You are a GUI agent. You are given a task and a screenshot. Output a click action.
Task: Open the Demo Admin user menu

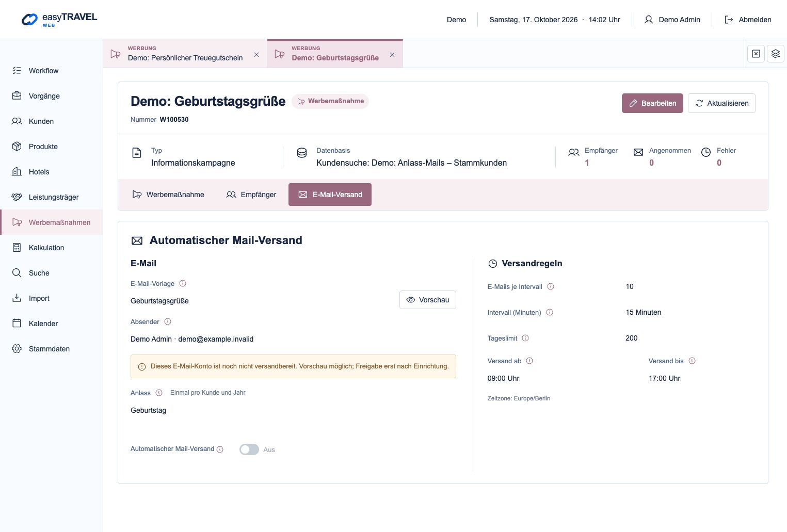pos(672,20)
